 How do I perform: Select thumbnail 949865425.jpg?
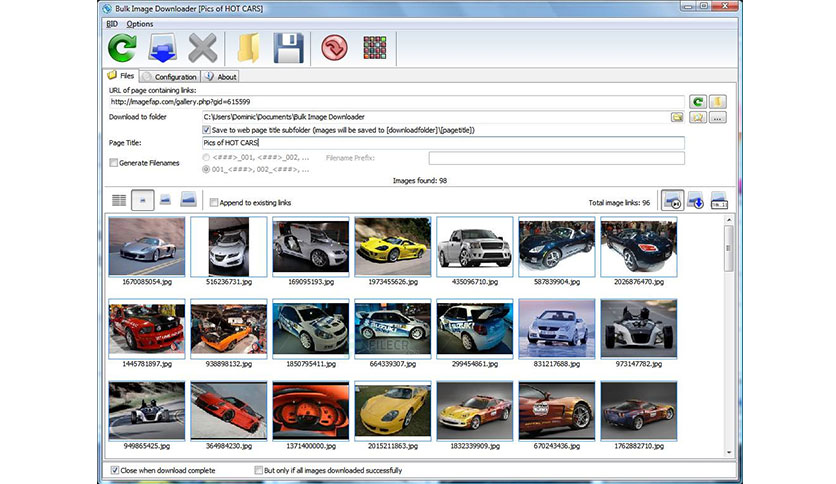point(147,410)
